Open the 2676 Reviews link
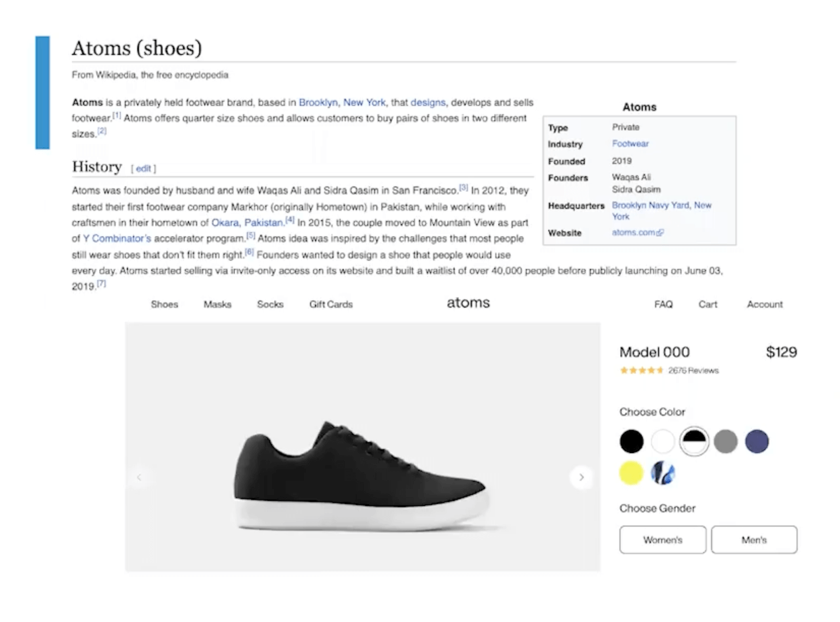 coord(693,371)
